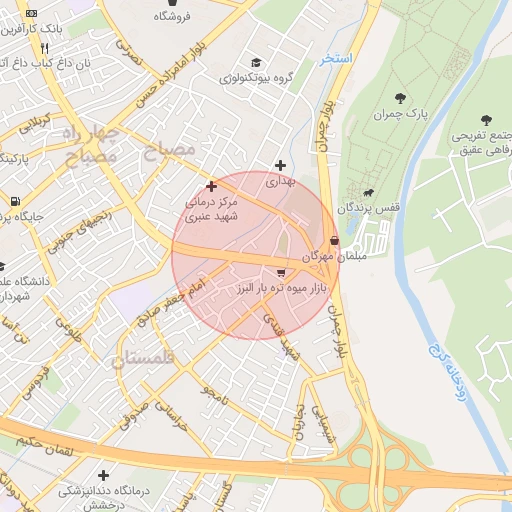Click the graduation cap icon for گروه بیوتکنولوژی

pos(256,62)
